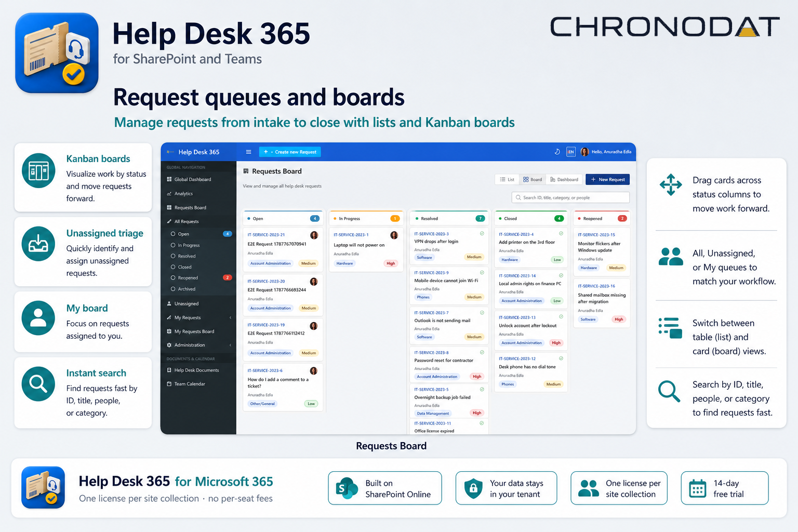Click the "14-day free trial" badge

725,488
